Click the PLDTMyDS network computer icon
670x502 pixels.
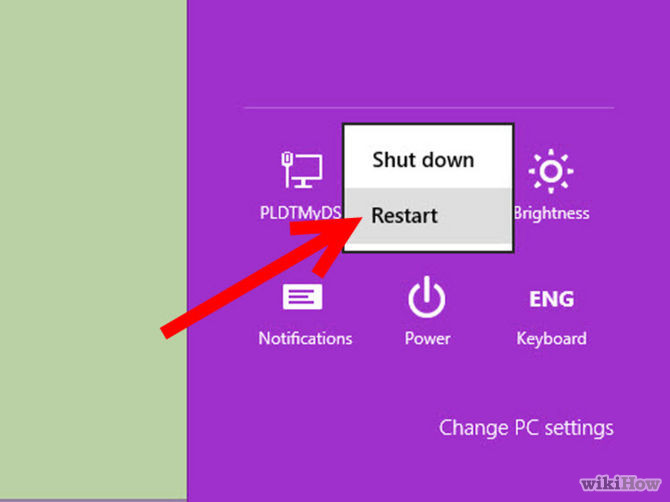(302, 170)
